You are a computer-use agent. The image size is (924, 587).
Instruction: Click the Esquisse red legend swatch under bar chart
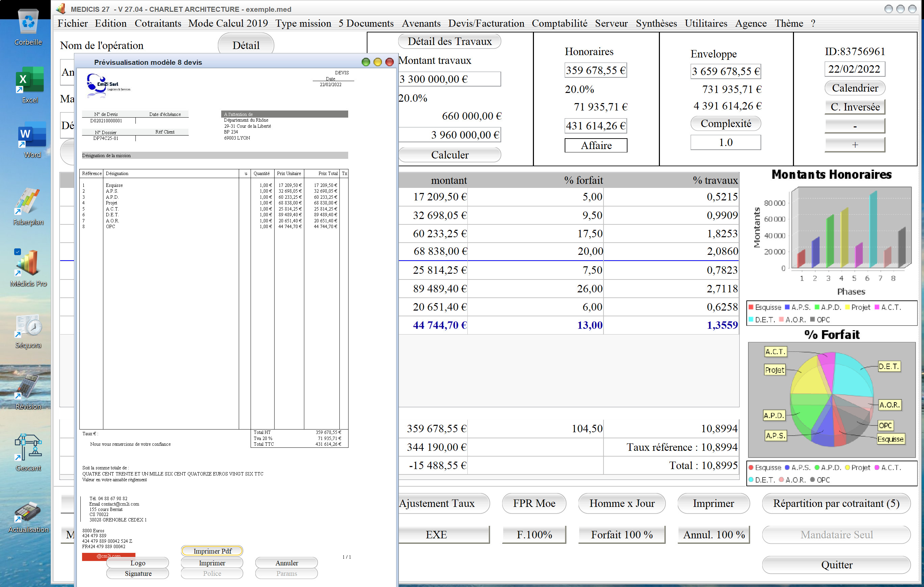point(751,307)
